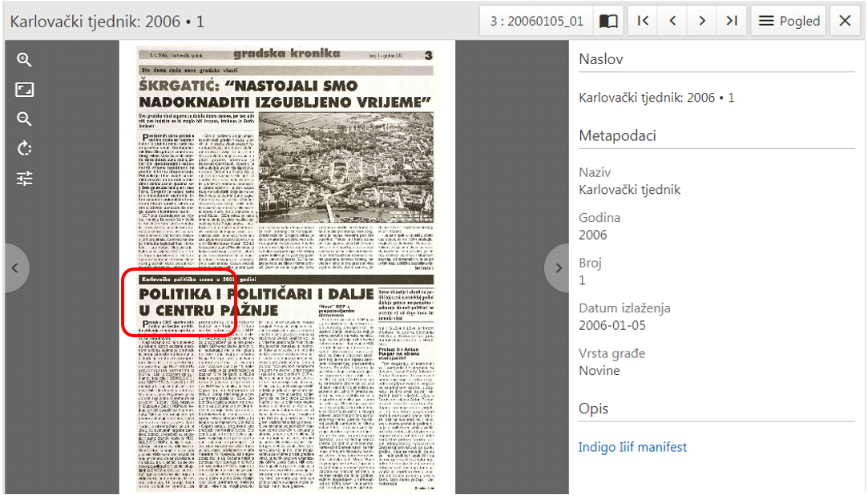Open the Pogled view menu
868x495 pixels.
click(x=788, y=20)
